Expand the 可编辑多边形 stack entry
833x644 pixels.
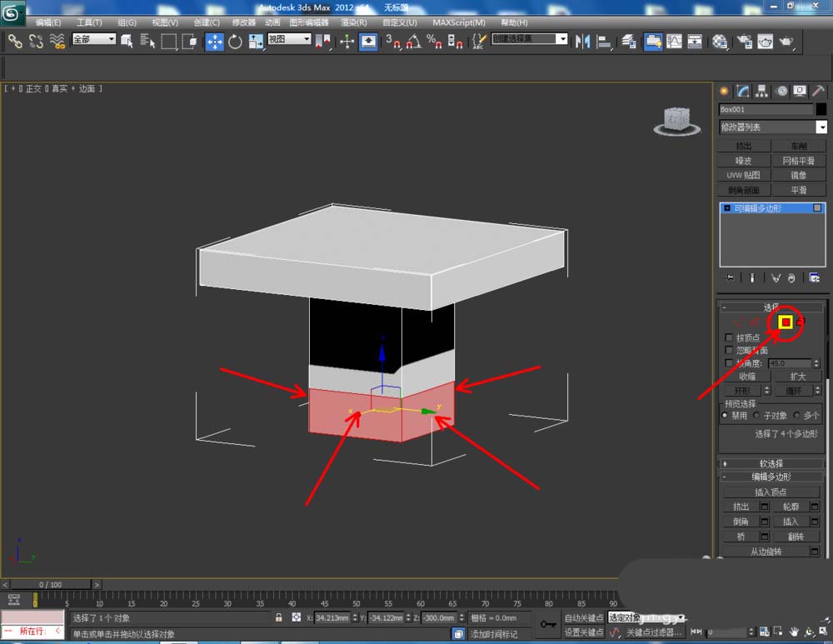click(727, 208)
